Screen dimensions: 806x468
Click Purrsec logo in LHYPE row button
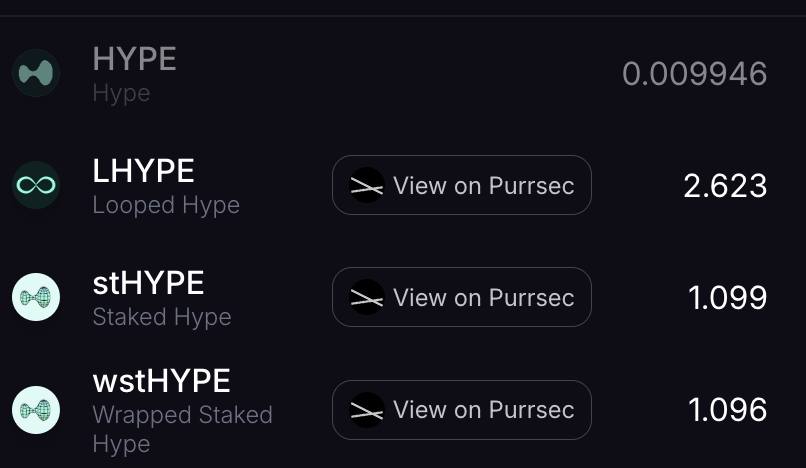point(367,185)
